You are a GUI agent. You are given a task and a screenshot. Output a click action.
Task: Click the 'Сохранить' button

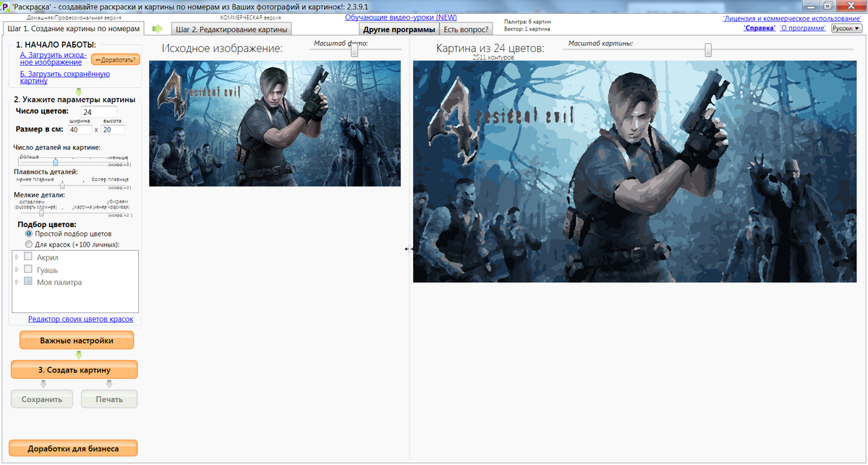42,398
